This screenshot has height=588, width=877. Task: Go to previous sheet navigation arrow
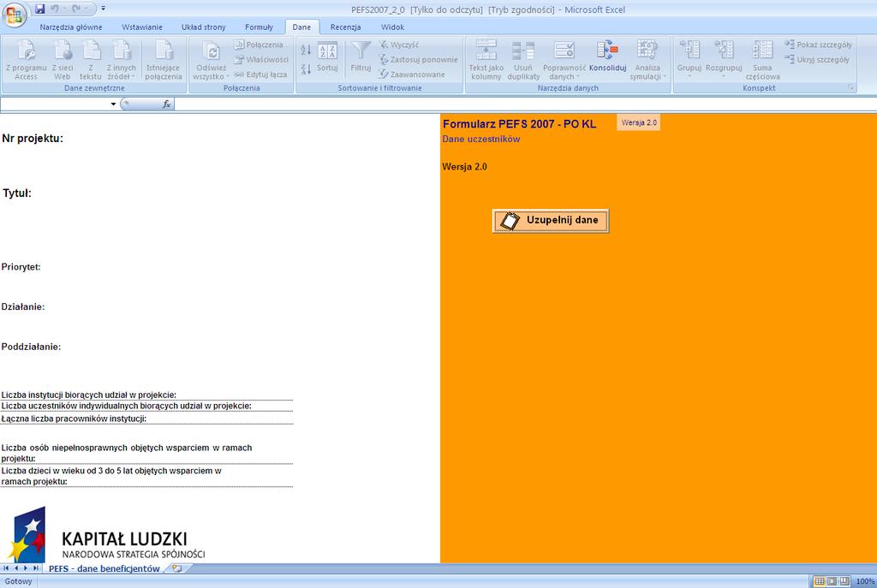point(16,568)
